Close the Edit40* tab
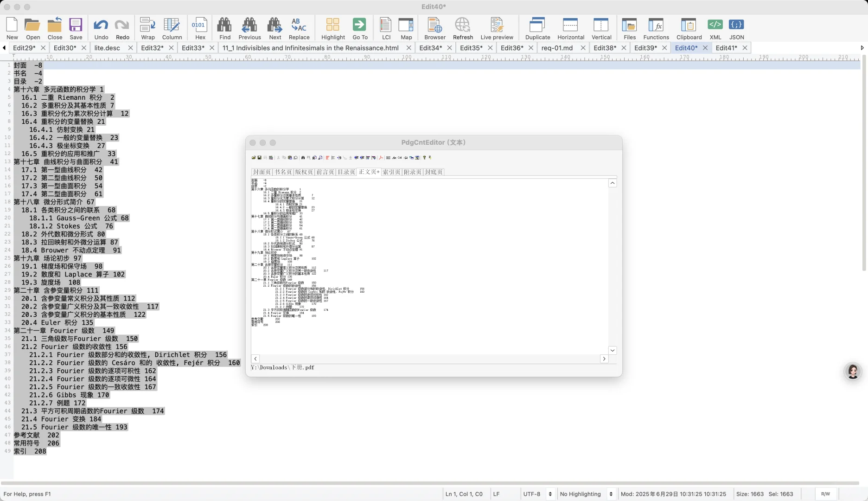Image resolution: width=868 pixels, height=501 pixels. pyautogui.click(x=705, y=48)
